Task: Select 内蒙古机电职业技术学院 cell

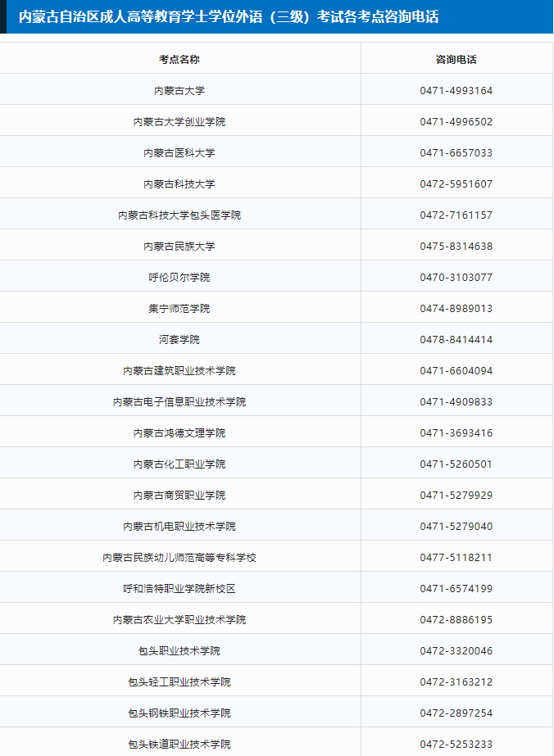Action: tap(179, 526)
